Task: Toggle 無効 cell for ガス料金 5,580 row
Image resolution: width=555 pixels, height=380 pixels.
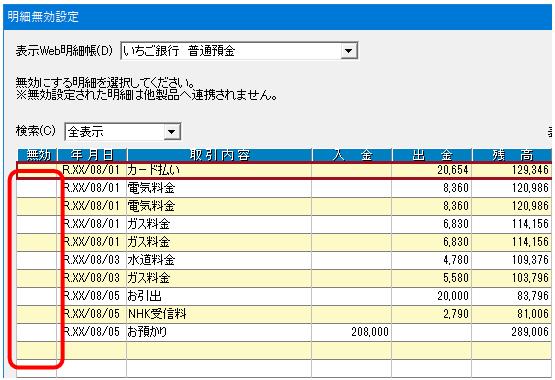Action: point(37,278)
